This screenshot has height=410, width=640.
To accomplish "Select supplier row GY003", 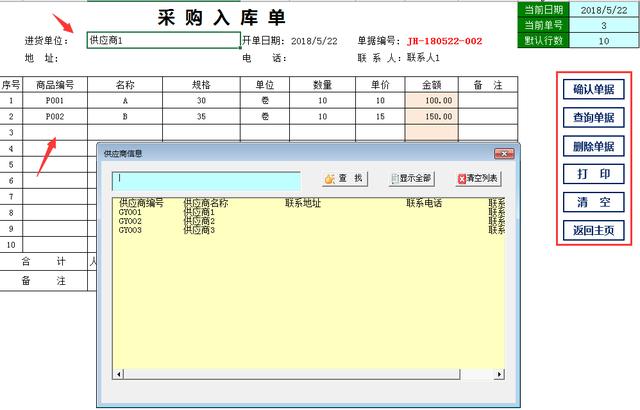I will pyautogui.click(x=308, y=230).
